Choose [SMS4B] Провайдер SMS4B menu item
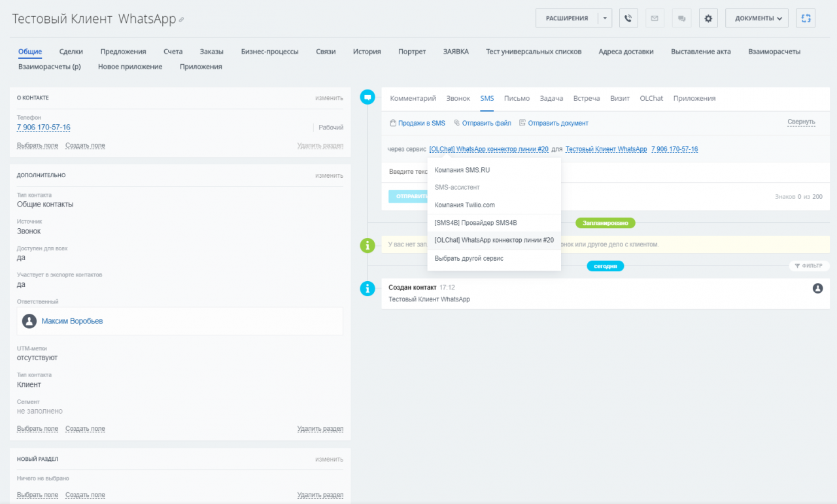 pos(494,223)
